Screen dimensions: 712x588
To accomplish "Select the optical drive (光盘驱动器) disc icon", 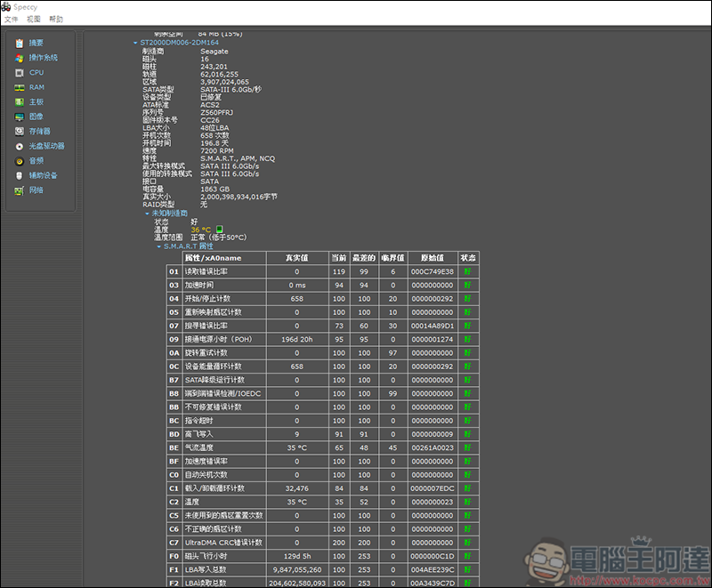I will click(x=20, y=146).
